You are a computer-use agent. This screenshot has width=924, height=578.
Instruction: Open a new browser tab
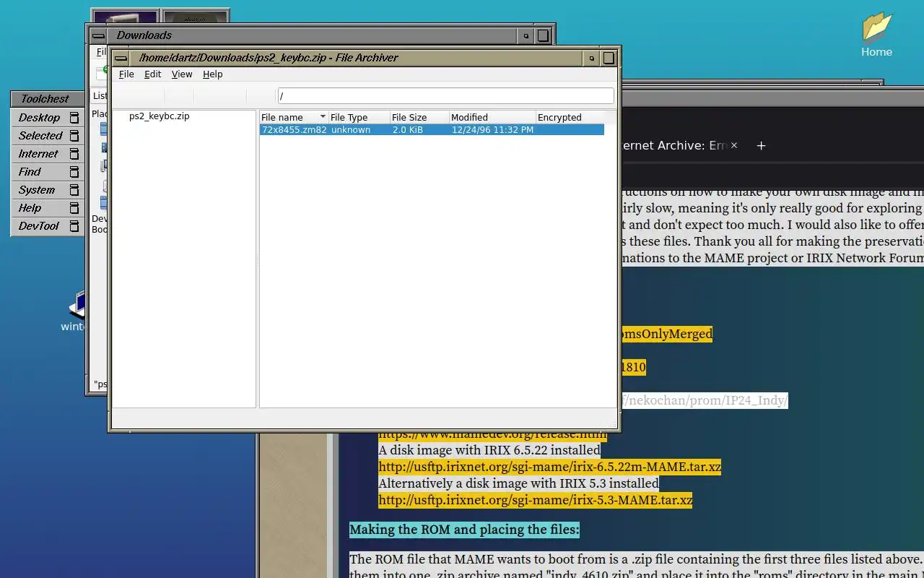(x=761, y=145)
